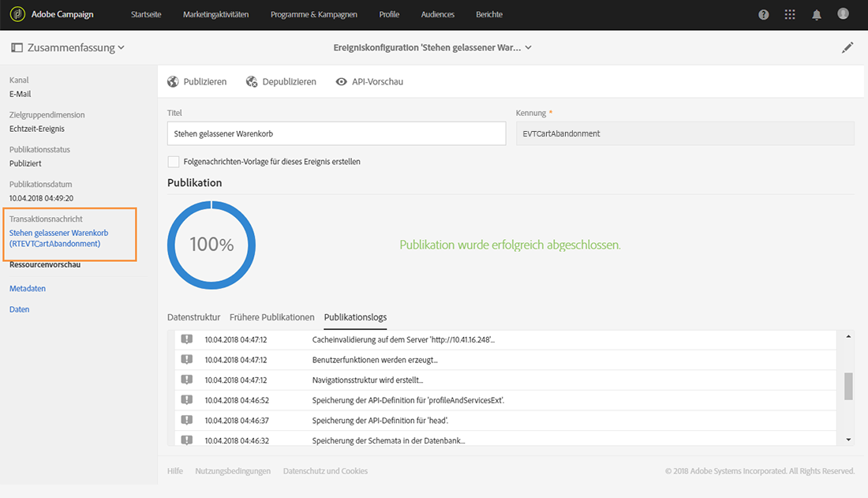Click Kanal value 'E-Mail'

pyautogui.click(x=20, y=94)
